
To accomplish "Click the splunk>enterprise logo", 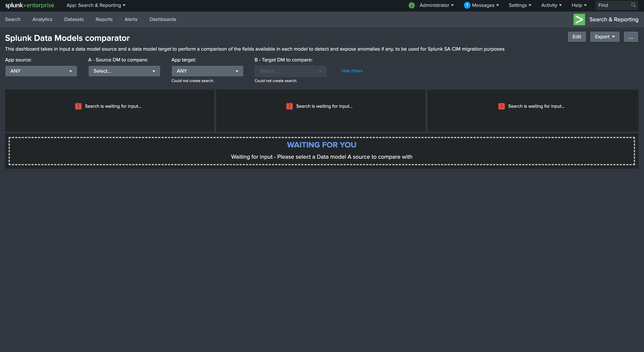I will (x=29, y=5).
